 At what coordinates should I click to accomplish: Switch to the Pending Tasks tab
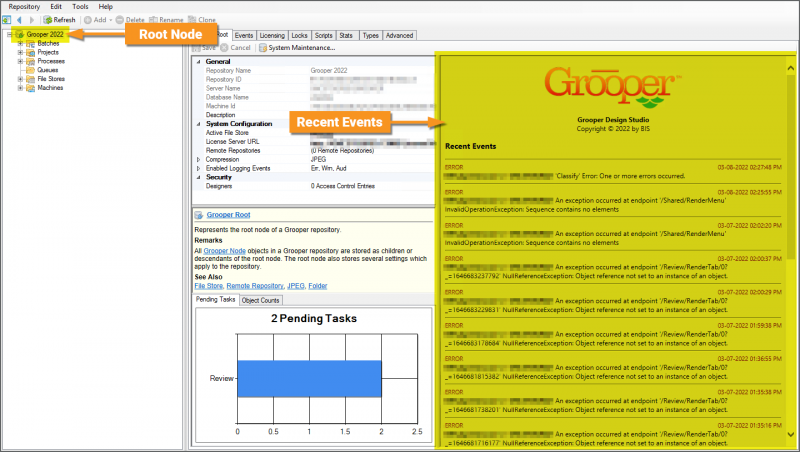tap(216, 299)
